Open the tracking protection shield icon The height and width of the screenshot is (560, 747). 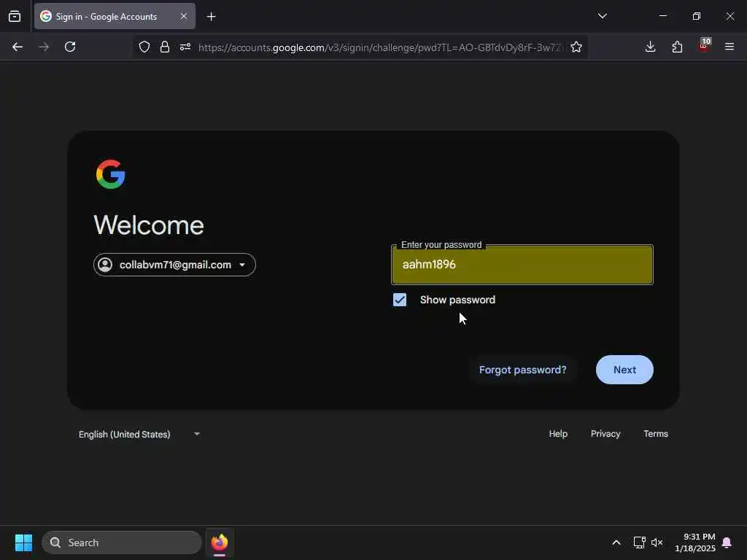tap(144, 47)
